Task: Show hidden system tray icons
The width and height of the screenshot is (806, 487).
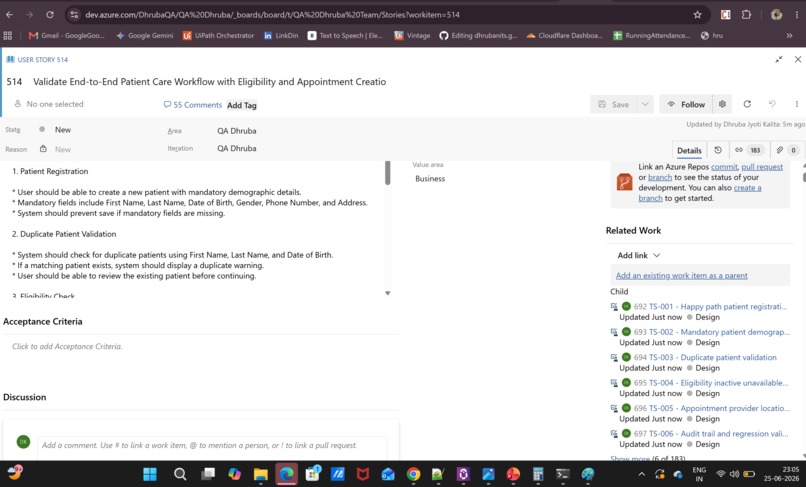Action: coord(641,474)
